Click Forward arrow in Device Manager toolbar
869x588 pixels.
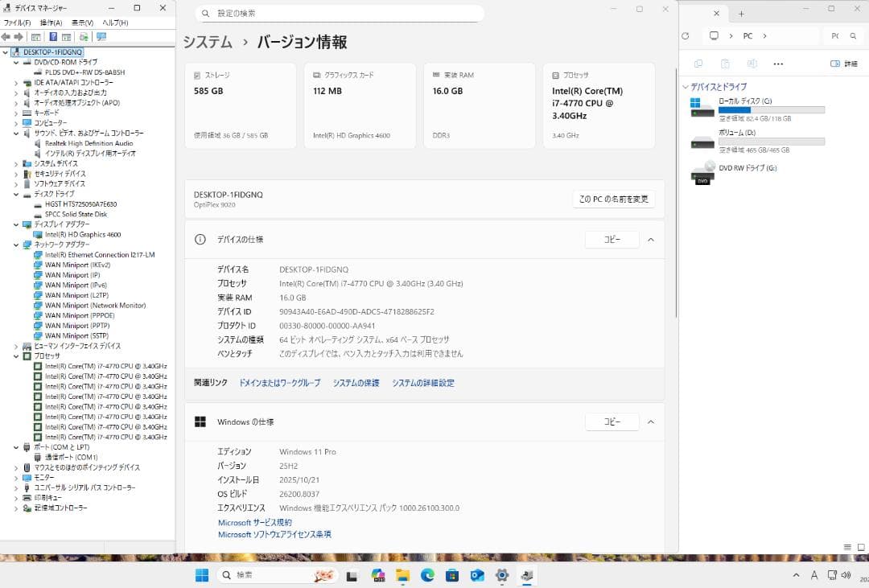point(19,36)
